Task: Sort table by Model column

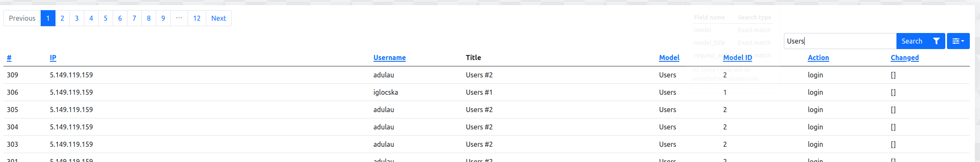Action: coord(669,58)
